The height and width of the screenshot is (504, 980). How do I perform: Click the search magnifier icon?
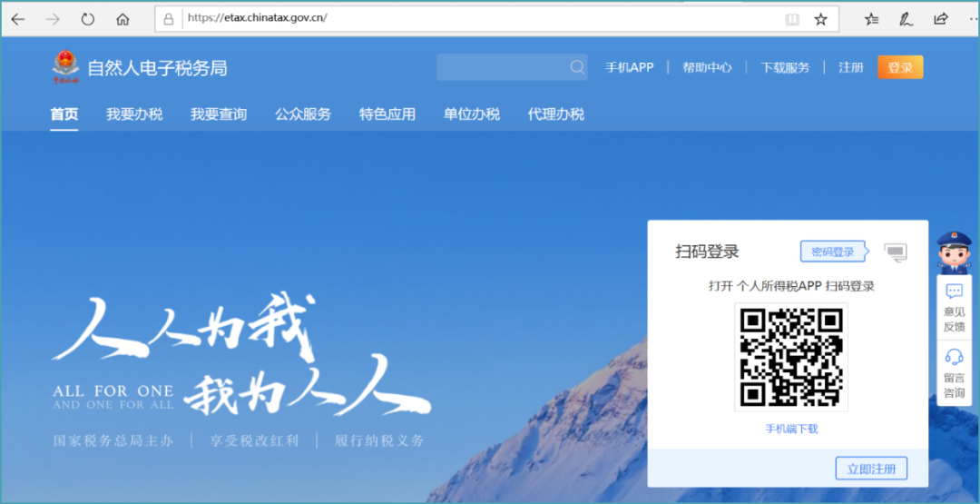(x=577, y=67)
